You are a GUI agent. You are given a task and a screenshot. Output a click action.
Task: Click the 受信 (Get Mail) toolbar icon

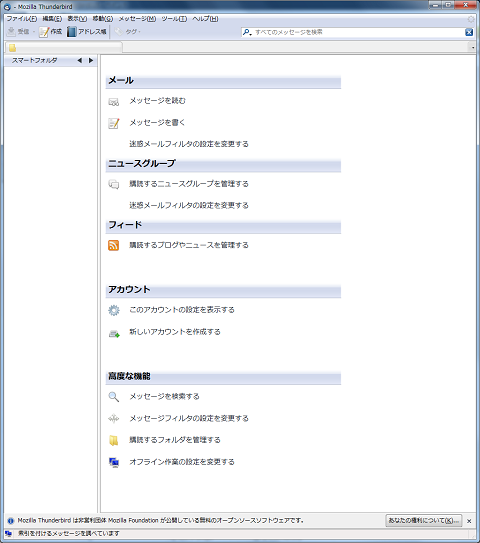11,32
